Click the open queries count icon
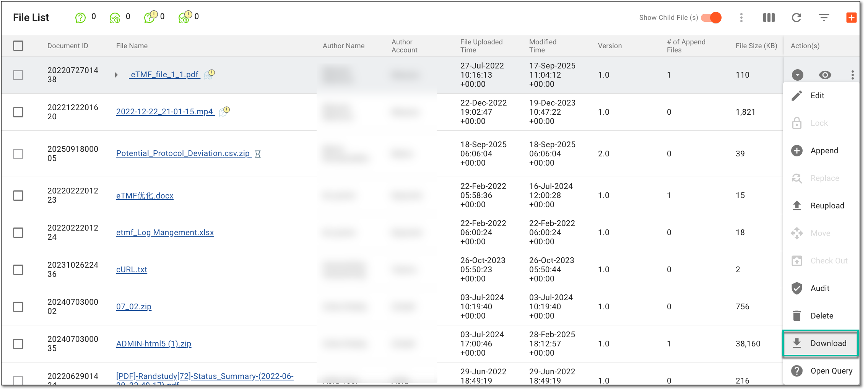Viewport: 868px width, 390px height. click(80, 18)
